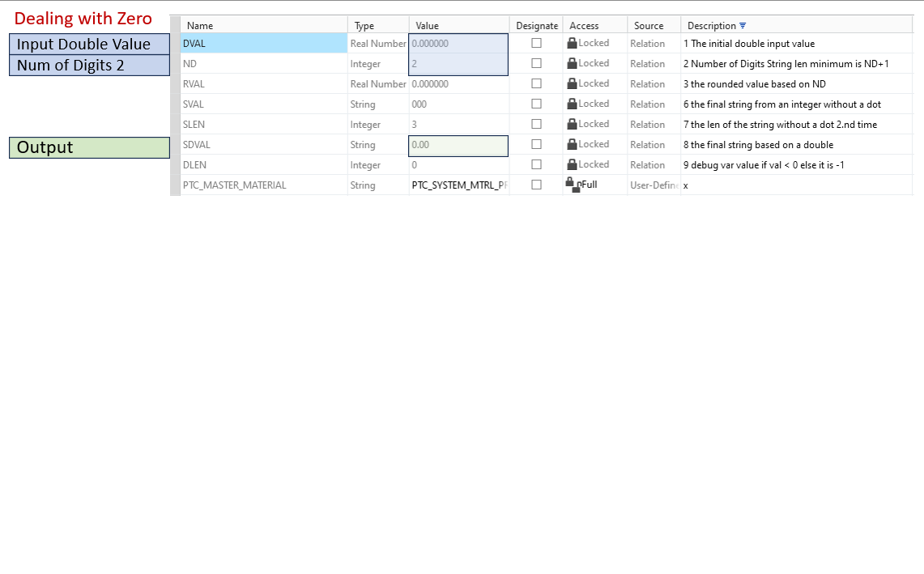Enable the Designate checkbox for DVAL

point(537,44)
